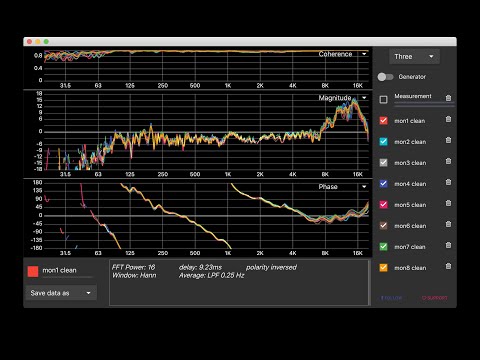Viewport: 480px width, 360px height.
Task: Click the delay: 9.23ms text
Action: pos(200,267)
